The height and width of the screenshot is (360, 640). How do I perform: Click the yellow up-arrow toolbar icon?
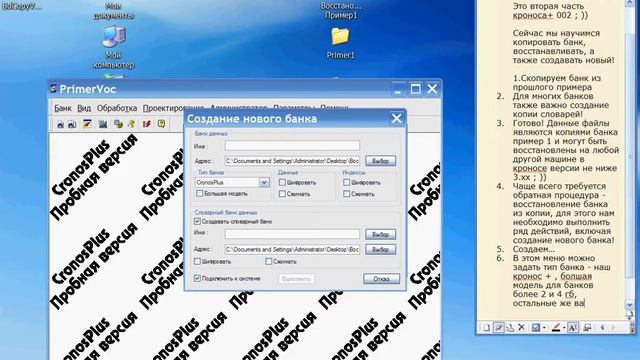pyautogui.click(x=132, y=124)
